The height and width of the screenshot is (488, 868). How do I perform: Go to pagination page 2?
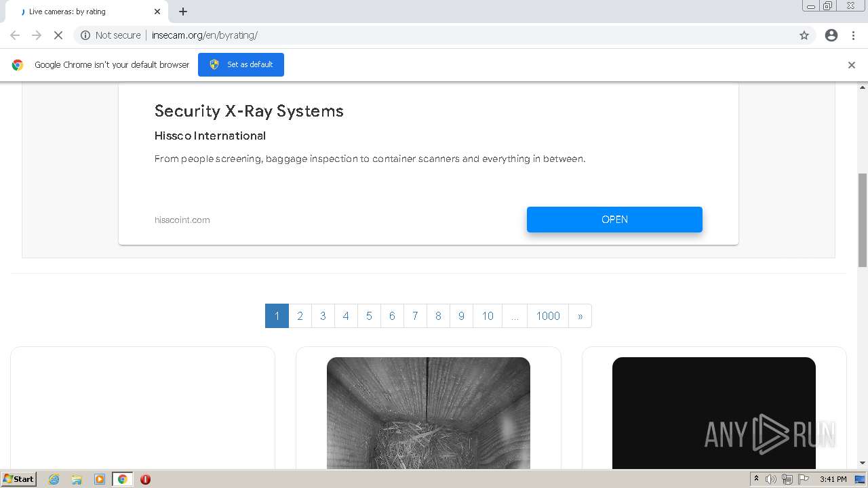(x=300, y=316)
